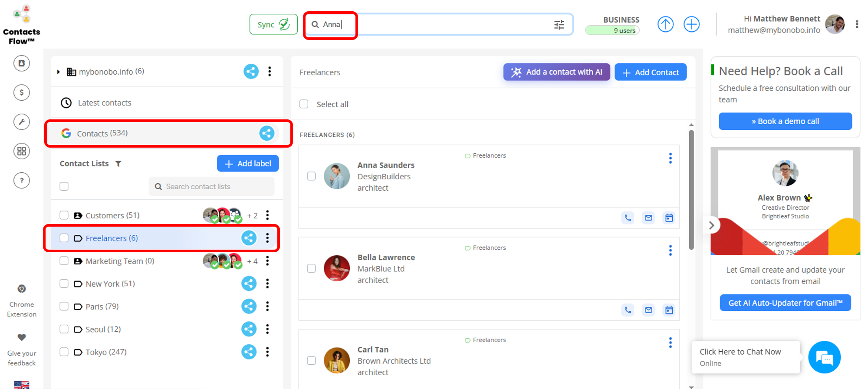868x389 pixels.
Task: Click the dollar sign sidebar icon
Action: 22,92
